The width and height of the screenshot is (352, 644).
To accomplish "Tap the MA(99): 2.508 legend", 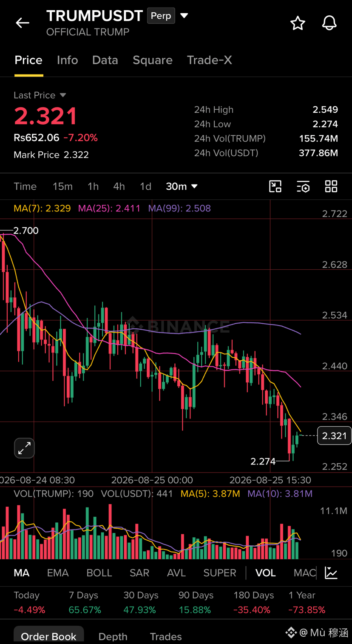I will tap(179, 208).
